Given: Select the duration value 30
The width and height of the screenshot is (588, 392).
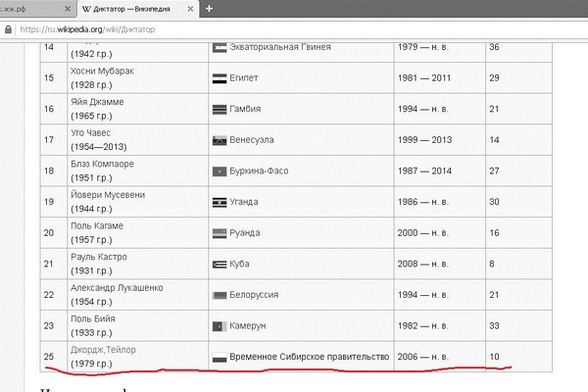Looking at the screenshot, I should [x=494, y=202].
